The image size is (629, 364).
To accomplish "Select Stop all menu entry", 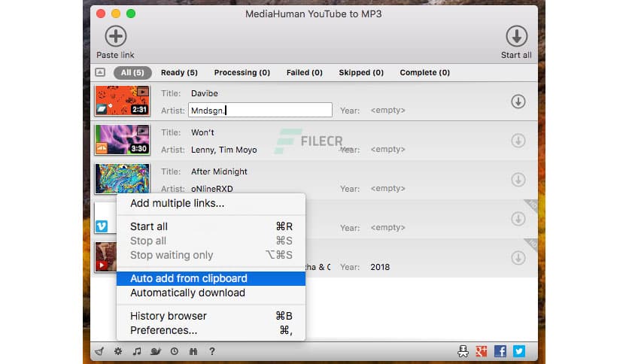I will coord(211,241).
